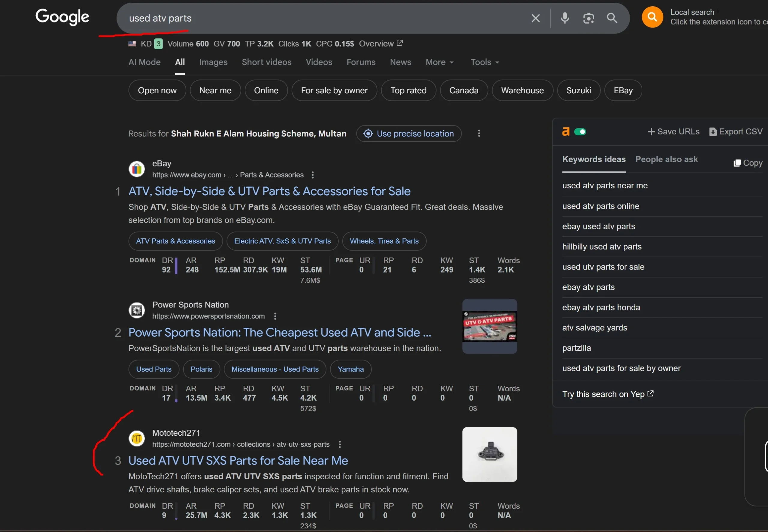Click the Export CSV download icon
This screenshot has width=768, height=532.
point(712,132)
